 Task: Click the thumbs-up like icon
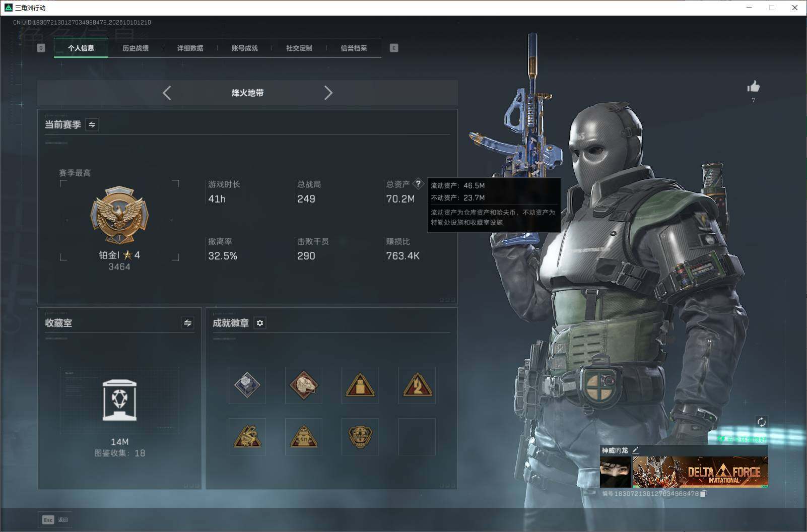coord(754,87)
